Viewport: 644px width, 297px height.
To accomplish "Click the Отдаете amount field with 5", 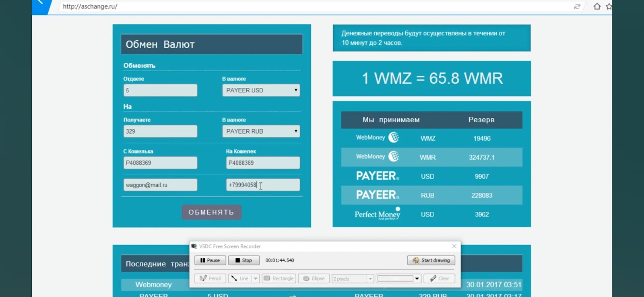I will pos(160,90).
